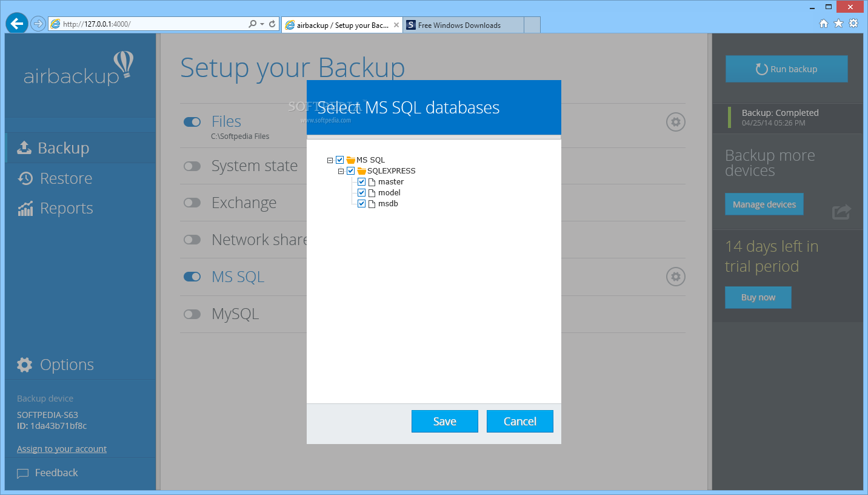The height and width of the screenshot is (495, 868).
Task: Collapse the SQLEXPRESS tree node
Action: click(341, 171)
